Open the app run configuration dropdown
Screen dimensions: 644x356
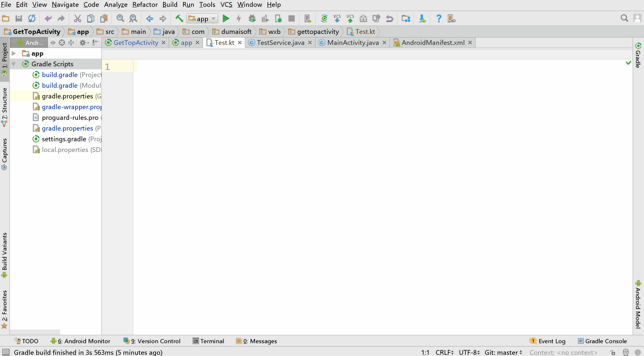pos(202,19)
